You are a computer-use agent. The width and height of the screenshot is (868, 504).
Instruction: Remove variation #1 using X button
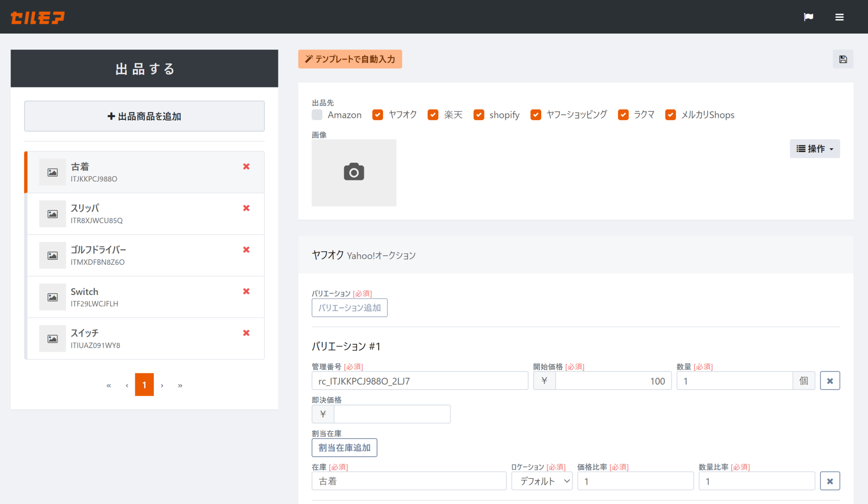coord(830,381)
